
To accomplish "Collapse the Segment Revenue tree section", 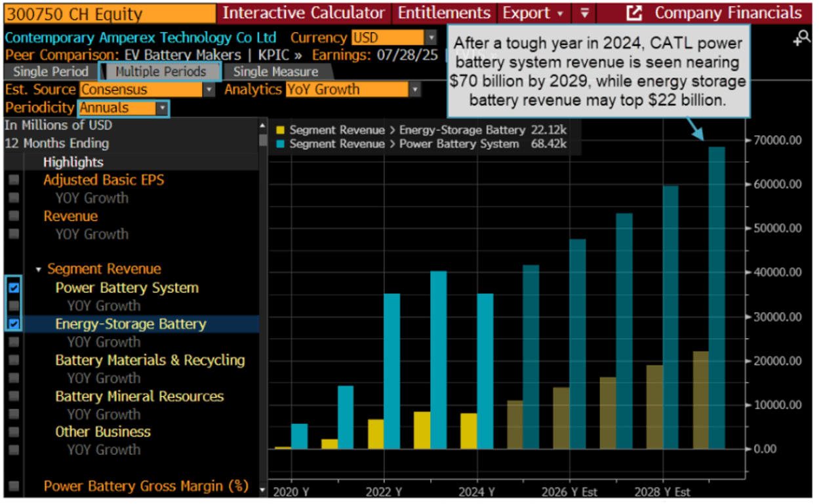I will tap(38, 269).
